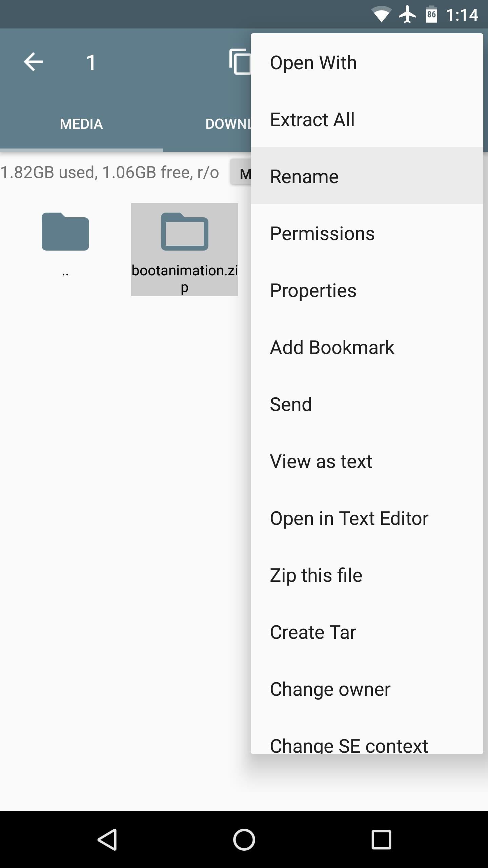Choose Open in Text Editor
Viewport: 488px width, 868px height.
tap(367, 518)
